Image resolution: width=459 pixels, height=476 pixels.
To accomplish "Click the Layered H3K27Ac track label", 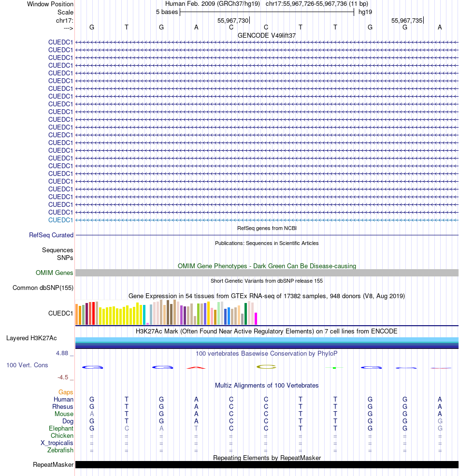I will coord(31,338).
